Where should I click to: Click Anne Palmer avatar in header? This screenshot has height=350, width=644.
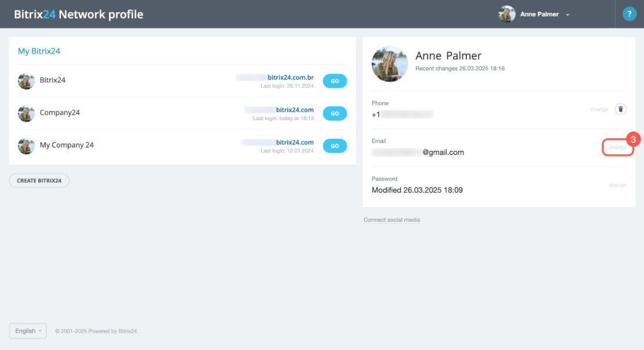(507, 14)
